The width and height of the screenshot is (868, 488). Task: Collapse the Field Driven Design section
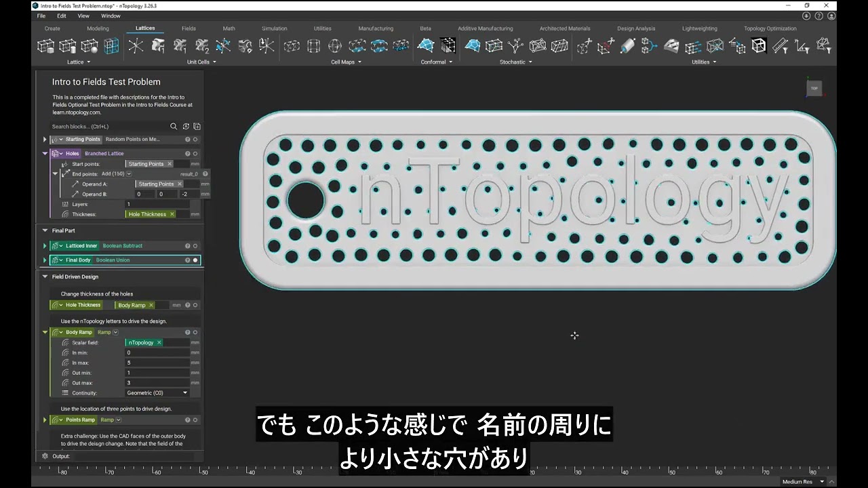tap(45, 277)
